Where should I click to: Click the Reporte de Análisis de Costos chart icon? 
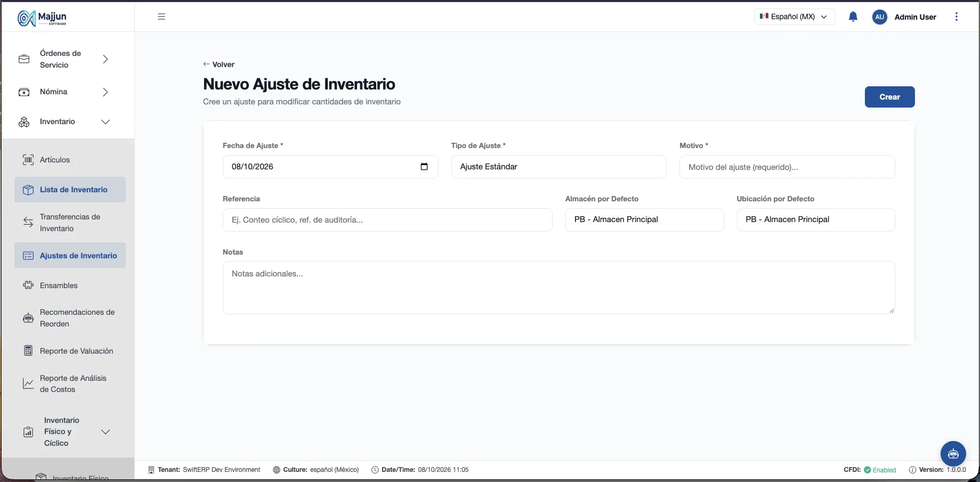coord(28,383)
